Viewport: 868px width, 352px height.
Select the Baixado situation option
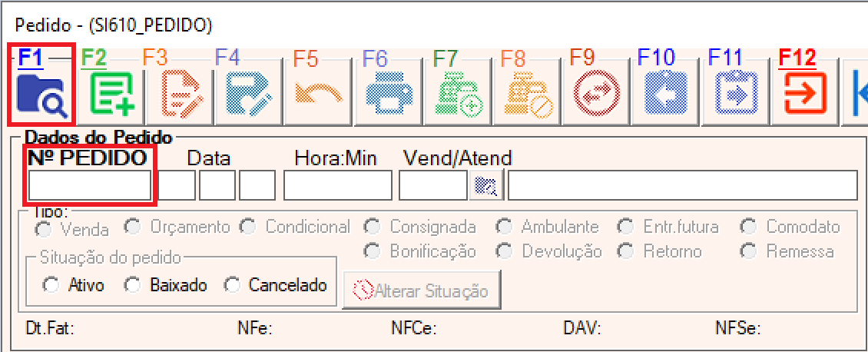click(132, 286)
